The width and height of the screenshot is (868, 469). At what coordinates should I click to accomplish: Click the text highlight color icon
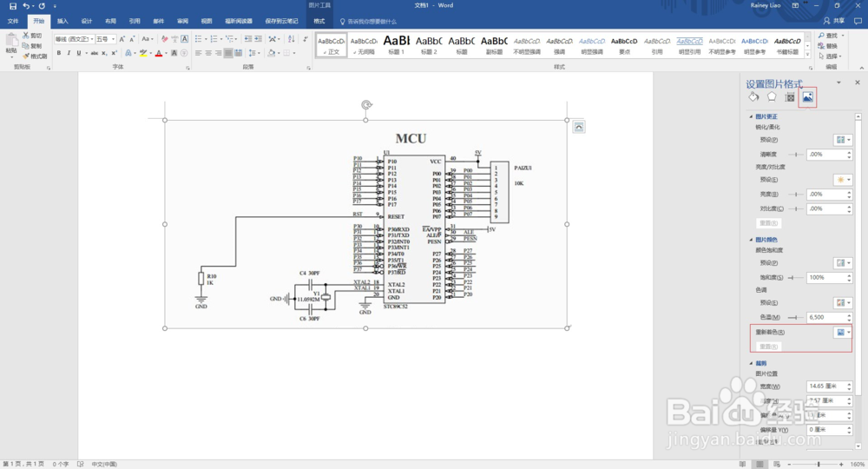coord(143,53)
